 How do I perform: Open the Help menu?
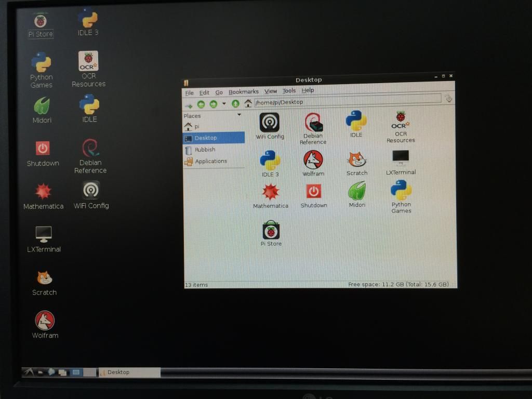[x=308, y=90]
